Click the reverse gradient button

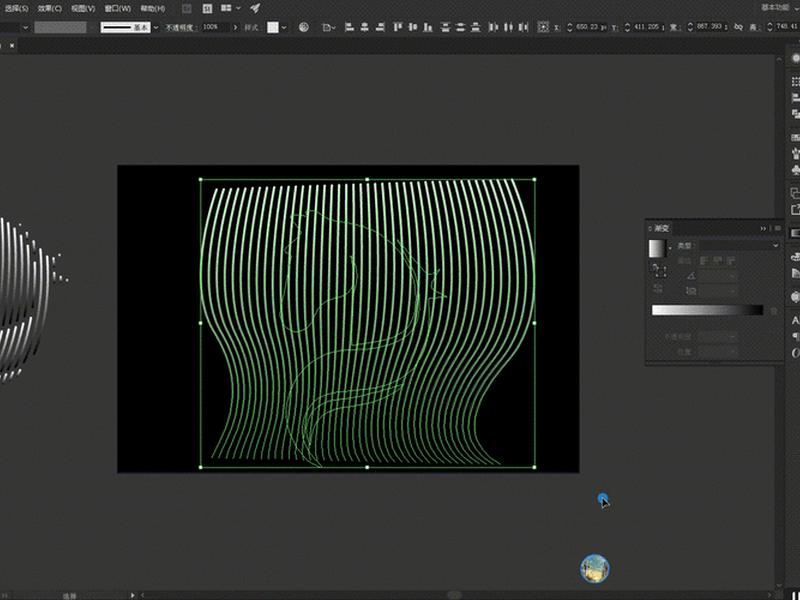(658, 289)
